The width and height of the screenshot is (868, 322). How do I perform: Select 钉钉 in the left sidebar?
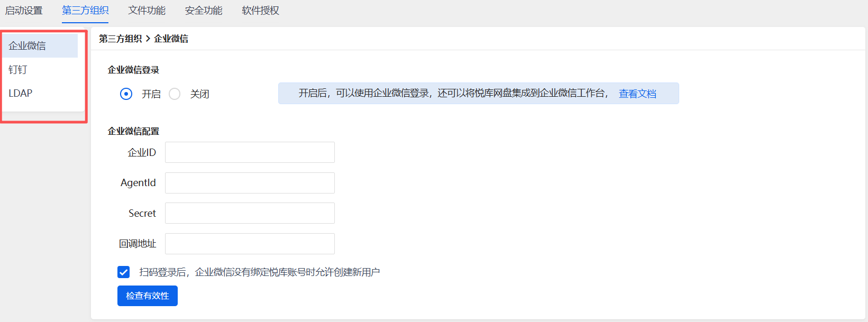click(18, 70)
